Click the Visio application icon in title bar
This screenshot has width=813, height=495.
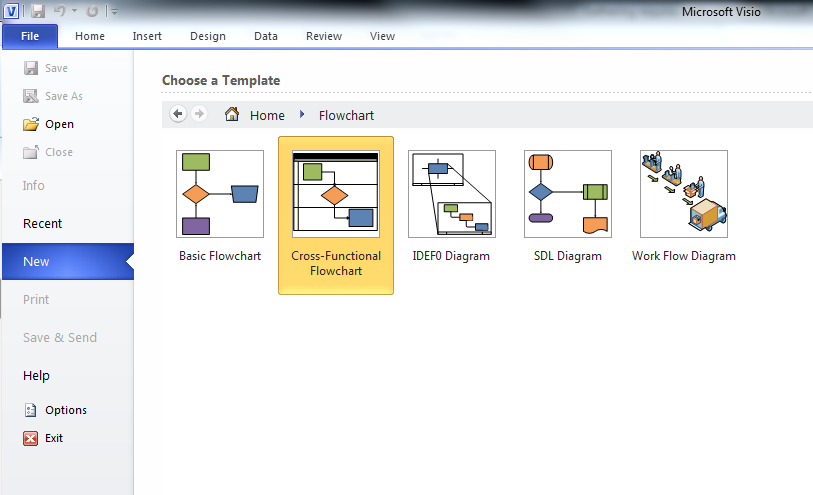click(12, 11)
